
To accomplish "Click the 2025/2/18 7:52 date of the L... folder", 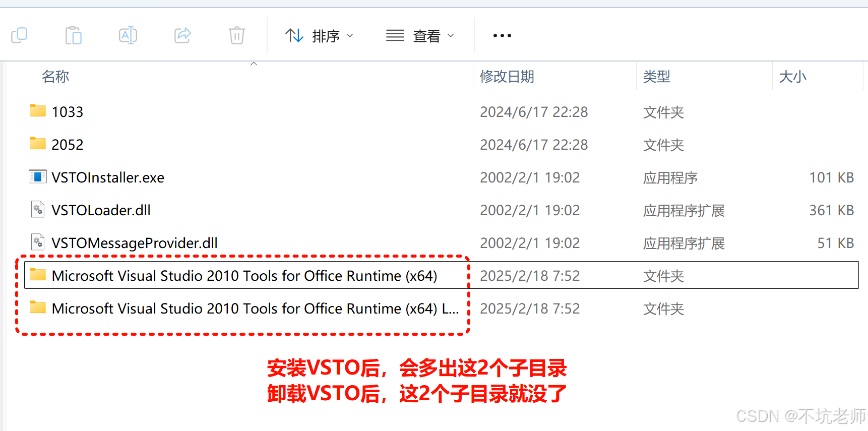I will click(x=530, y=309).
